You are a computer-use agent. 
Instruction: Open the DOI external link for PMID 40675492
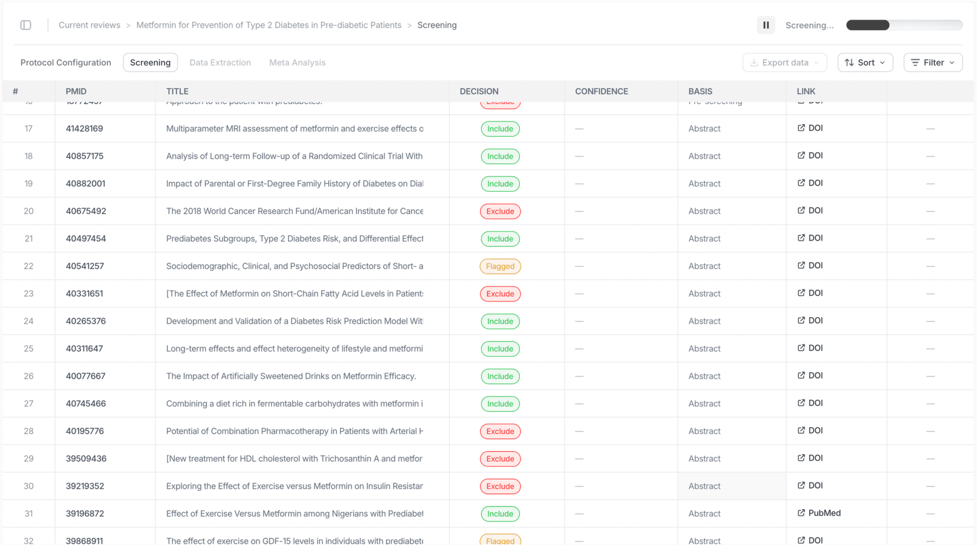[810, 210]
